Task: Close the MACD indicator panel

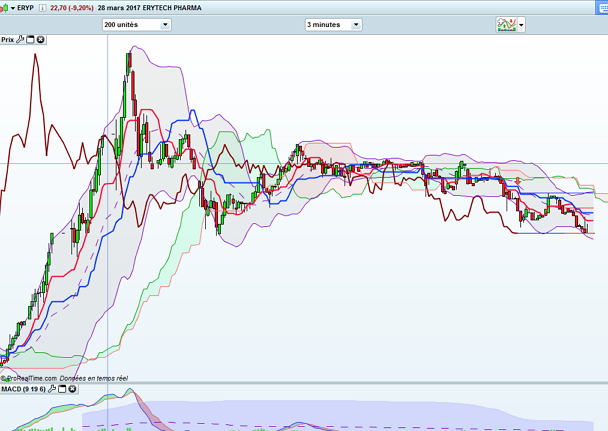Action: tap(72, 389)
